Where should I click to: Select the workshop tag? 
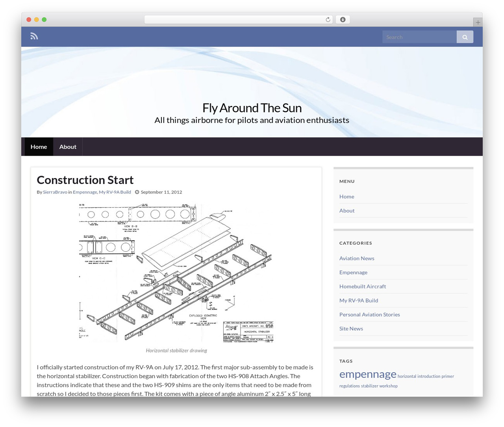[389, 386]
